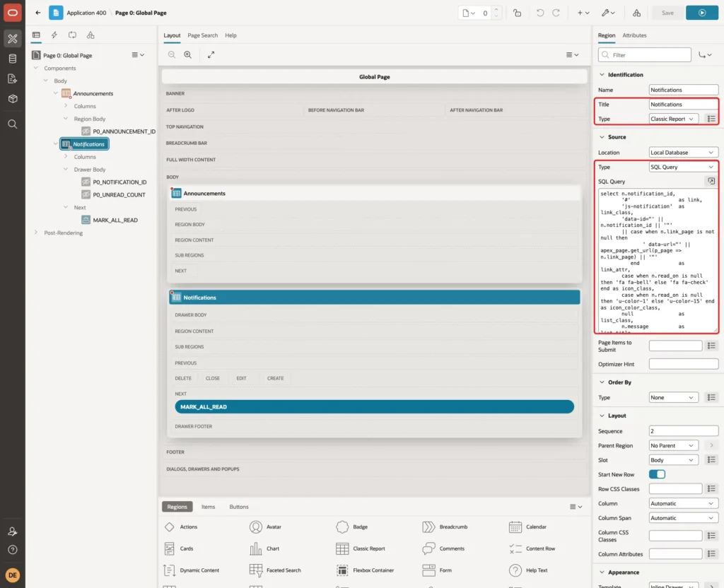Open quick pick icon beside Page Items to Submit
The height and width of the screenshot is (588, 724).
click(711, 346)
